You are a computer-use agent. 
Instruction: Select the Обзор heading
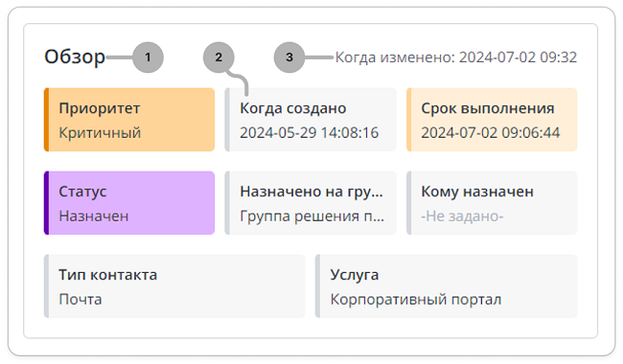[x=75, y=57]
